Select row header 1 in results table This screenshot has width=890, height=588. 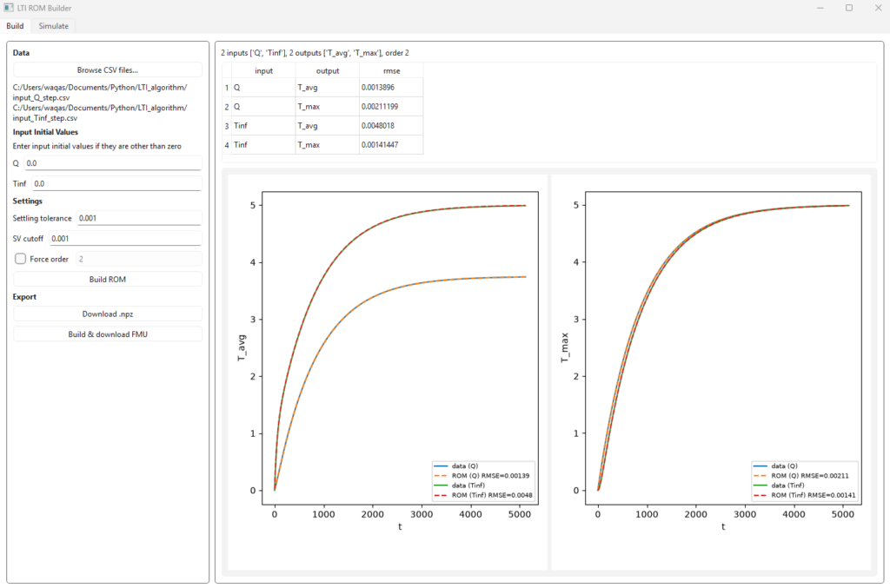click(x=227, y=88)
